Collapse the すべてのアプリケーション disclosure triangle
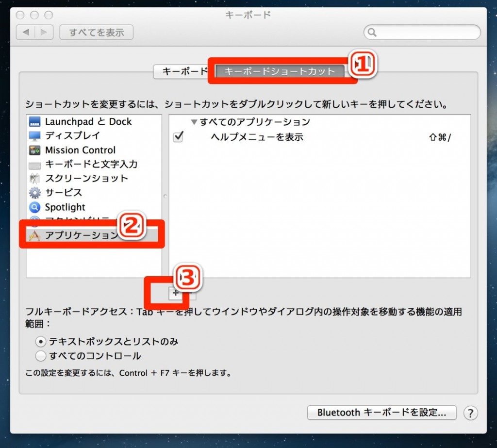This screenshot has height=448, width=497. click(x=195, y=122)
